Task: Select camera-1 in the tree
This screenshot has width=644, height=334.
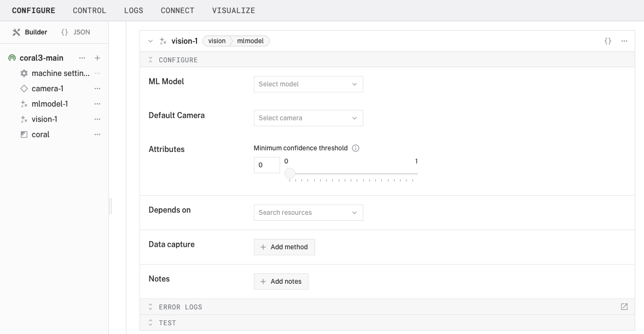Action: pyautogui.click(x=48, y=89)
